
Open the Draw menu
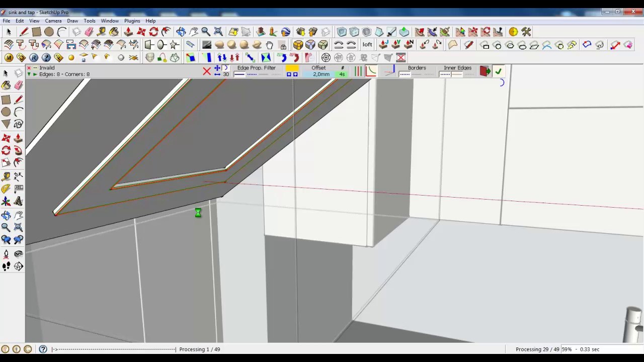(x=72, y=21)
